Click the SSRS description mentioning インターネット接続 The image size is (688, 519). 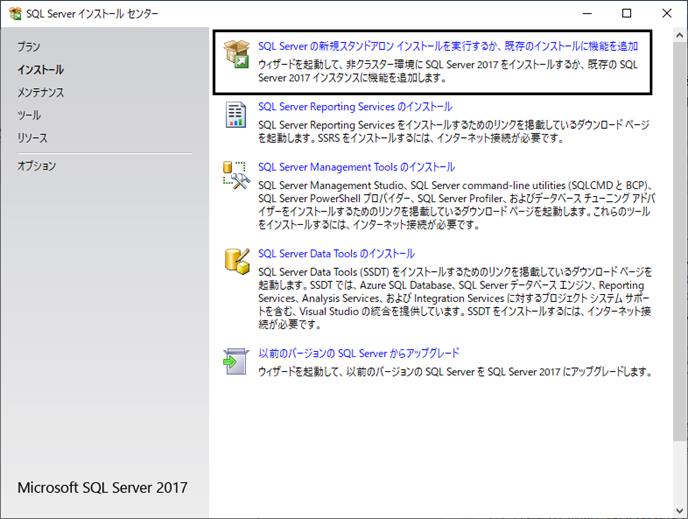pyautogui.click(x=454, y=132)
